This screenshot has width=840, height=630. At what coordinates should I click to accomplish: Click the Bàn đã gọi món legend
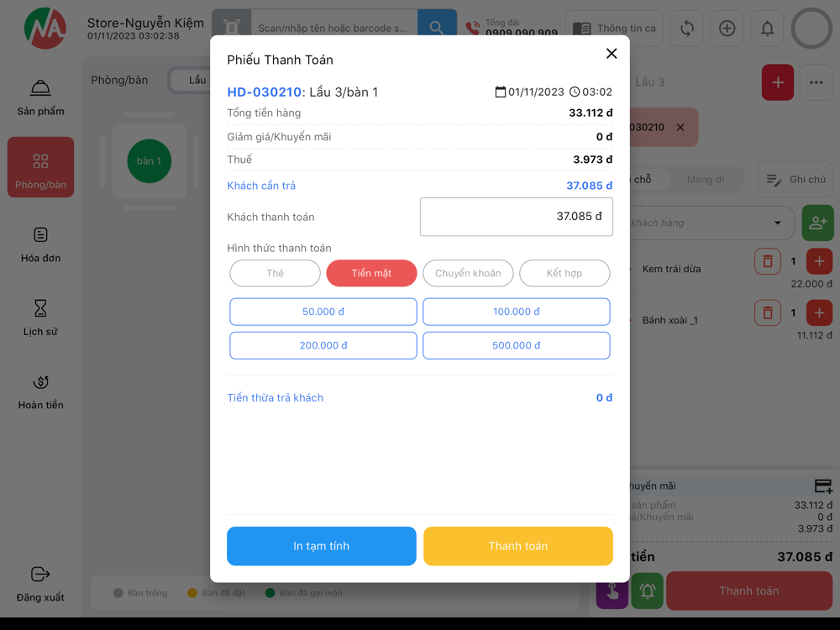coord(304,593)
